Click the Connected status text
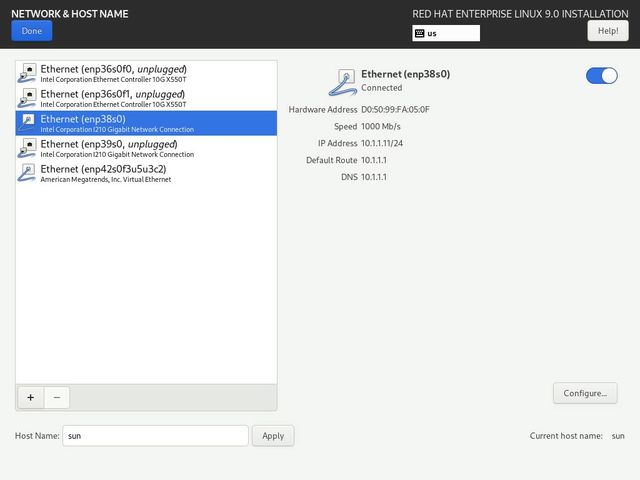Screen dimensions: 640x480 click(x=382, y=88)
